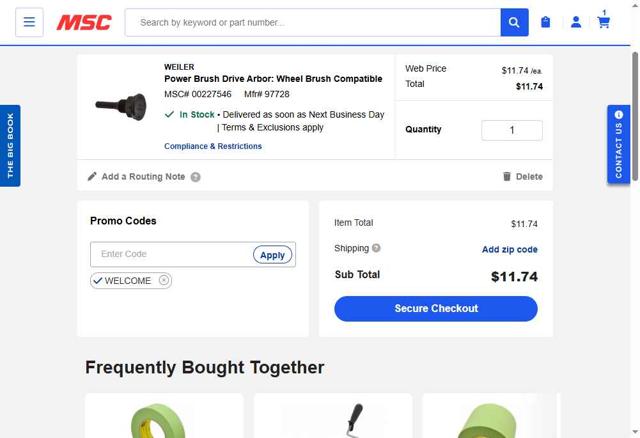Open the Contact Us side tab
Screen dimensions: 640x438
click(x=619, y=145)
